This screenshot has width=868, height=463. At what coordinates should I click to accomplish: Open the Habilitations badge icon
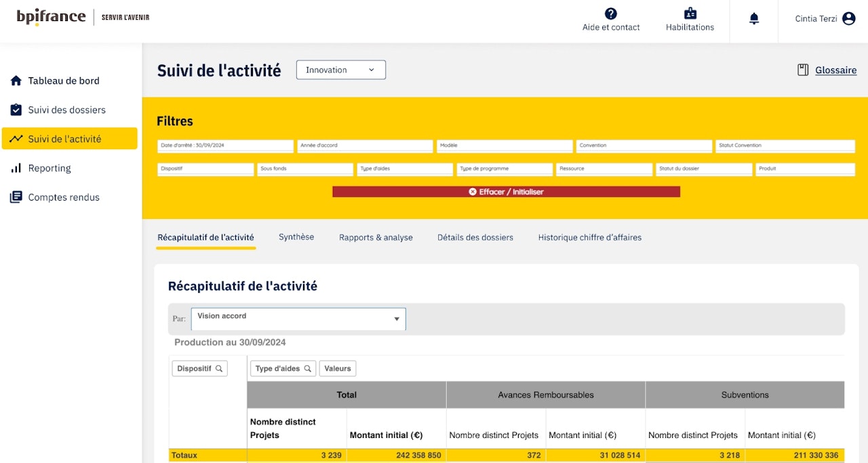click(690, 14)
